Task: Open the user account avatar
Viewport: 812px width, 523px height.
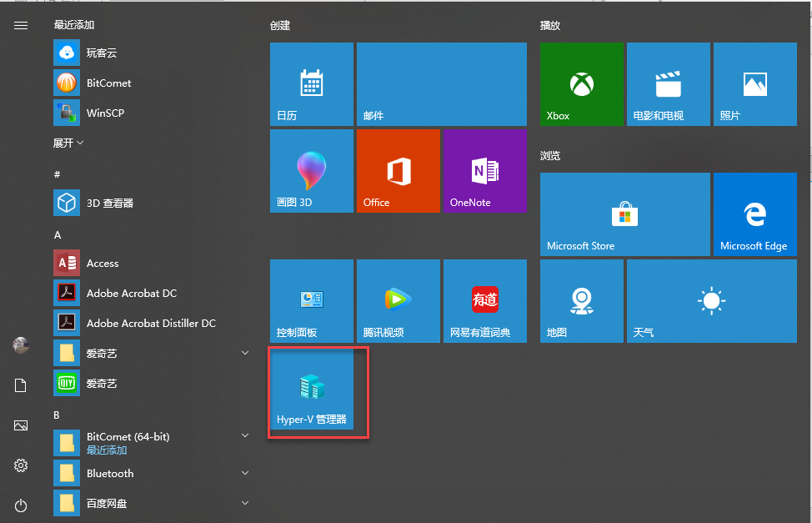Action: point(21,344)
